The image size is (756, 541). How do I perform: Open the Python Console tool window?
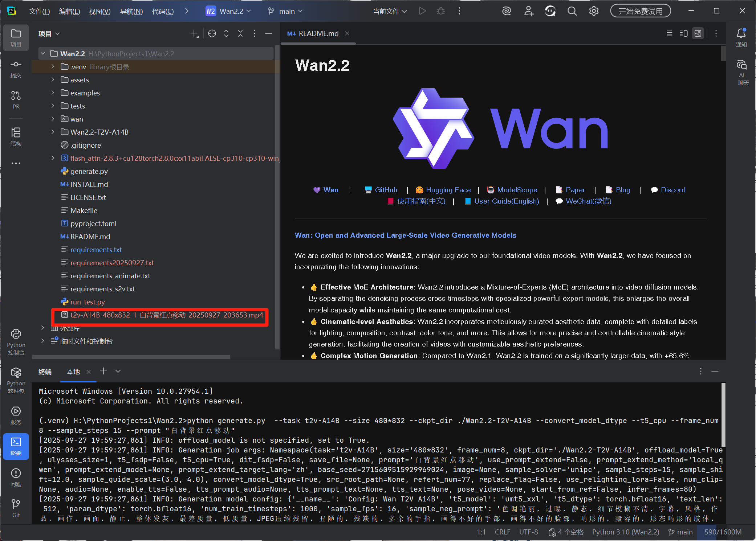pyautogui.click(x=16, y=342)
